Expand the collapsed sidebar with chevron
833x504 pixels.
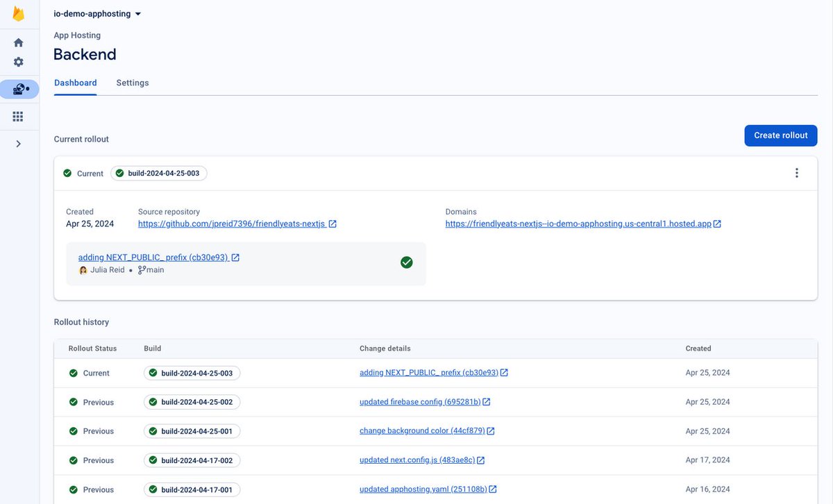(18, 143)
